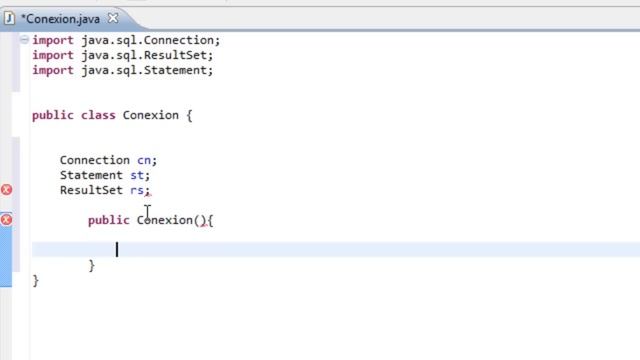Click the text 'import java.sql.Connection;'
Image resolution: width=640 pixels, height=360 pixels.
tap(126, 40)
